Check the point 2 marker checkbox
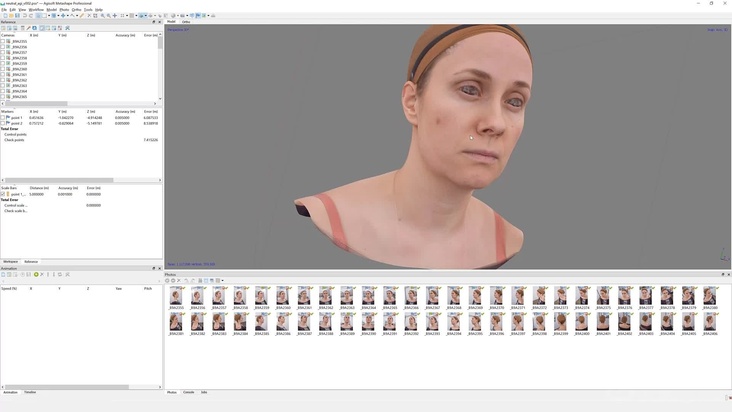The width and height of the screenshot is (732, 412). point(3,123)
